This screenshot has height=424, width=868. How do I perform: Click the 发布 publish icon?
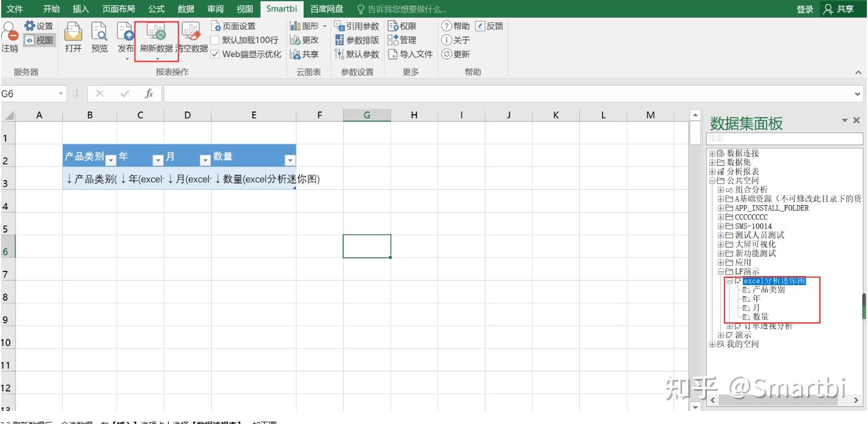[x=125, y=35]
